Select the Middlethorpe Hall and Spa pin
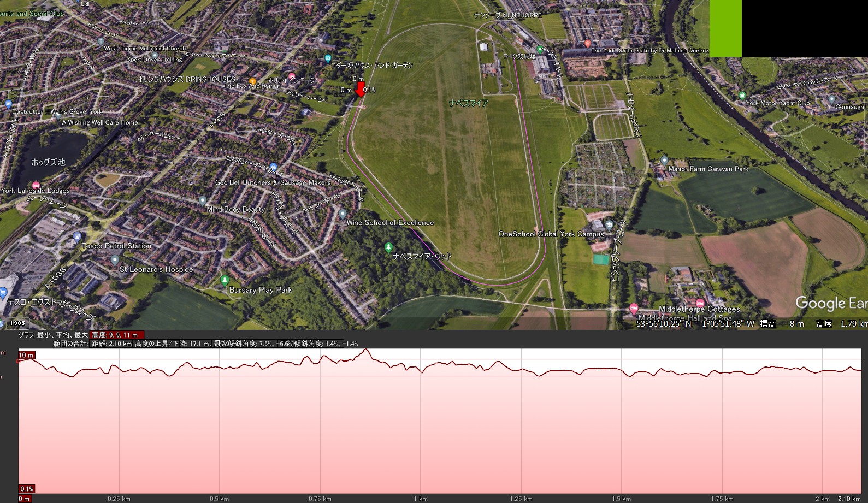This screenshot has width=868, height=503. click(634, 309)
